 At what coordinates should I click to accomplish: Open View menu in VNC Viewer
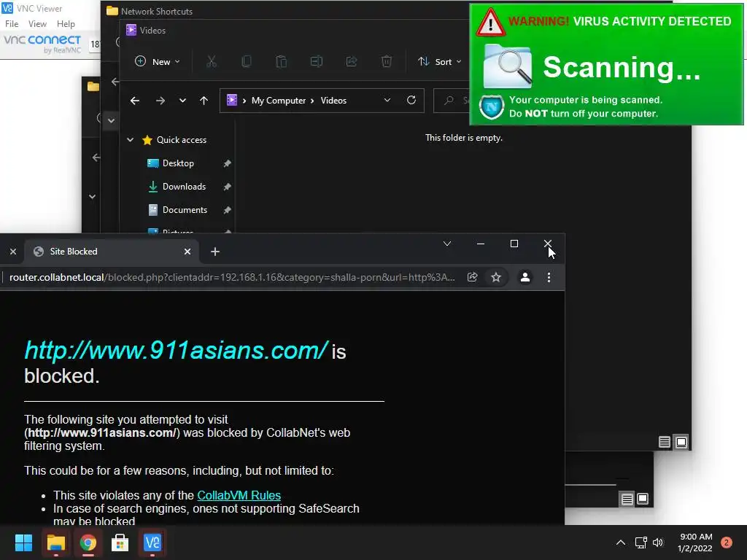click(x=37, y=24)
